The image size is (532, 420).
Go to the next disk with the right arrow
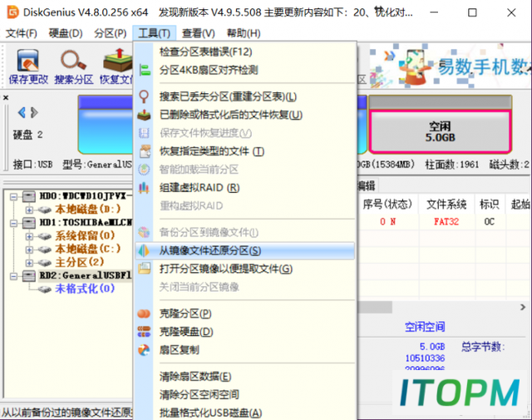34,112
